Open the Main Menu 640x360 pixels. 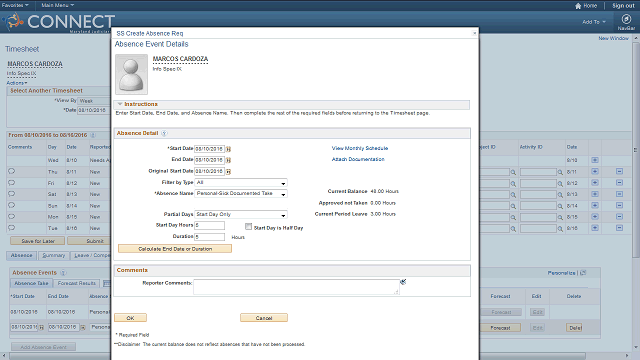[x=58, y=5]
